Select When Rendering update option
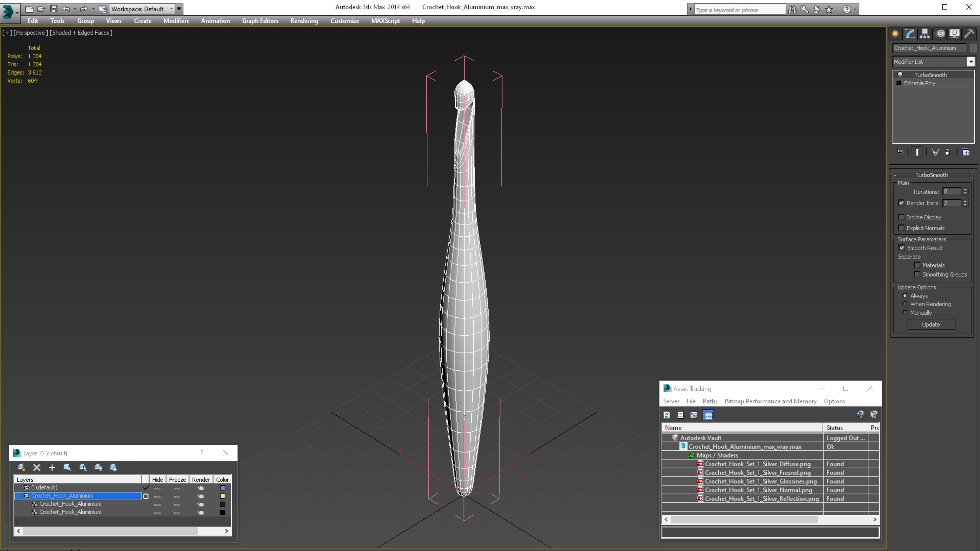The image size is (980, 551). [x=905, y=304]
